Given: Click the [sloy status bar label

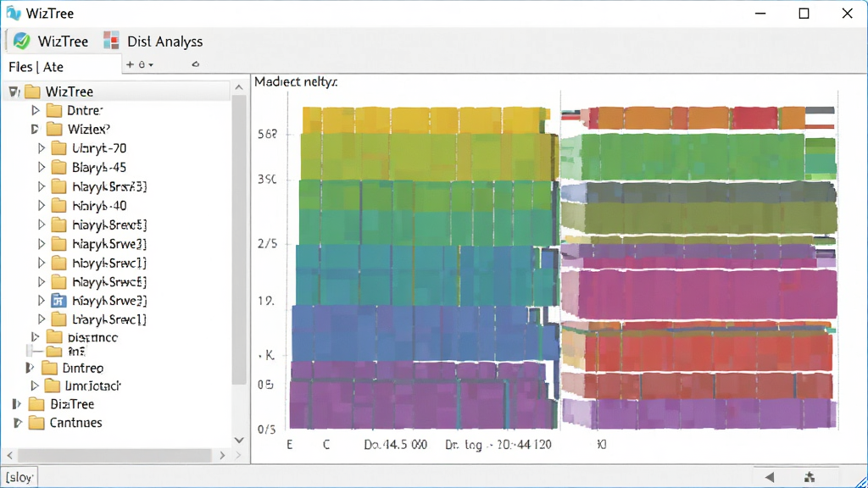Looking at the screenshot, I should click(20, 477).
